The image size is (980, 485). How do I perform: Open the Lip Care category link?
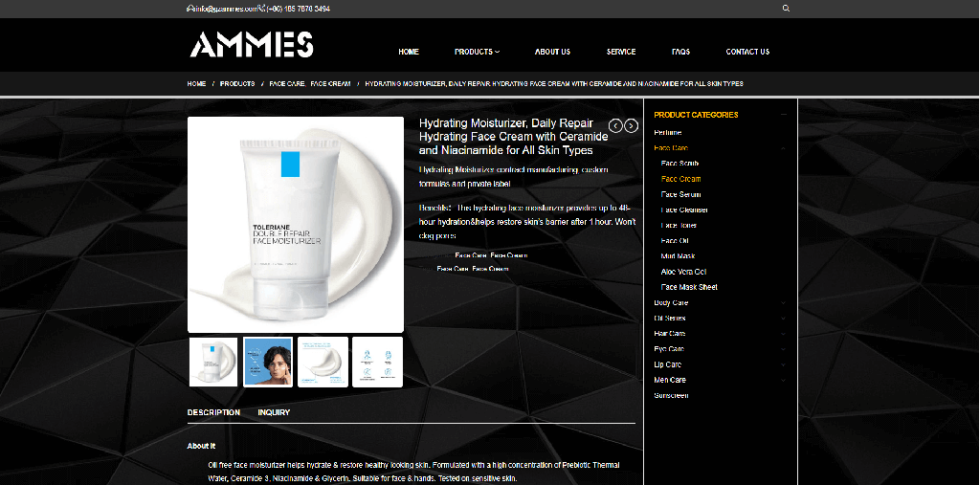tap(667, 365)
